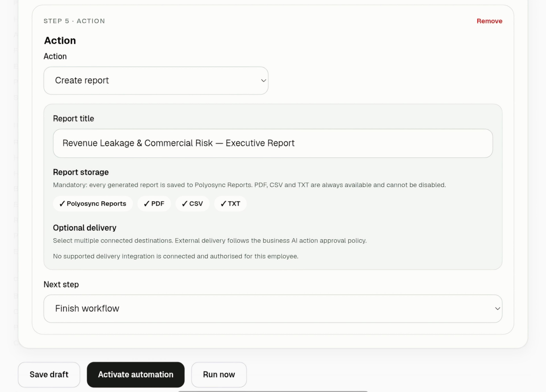Open the Action dropdown showing Create report
The image size is (546, 392).
[x=156, y=81]
